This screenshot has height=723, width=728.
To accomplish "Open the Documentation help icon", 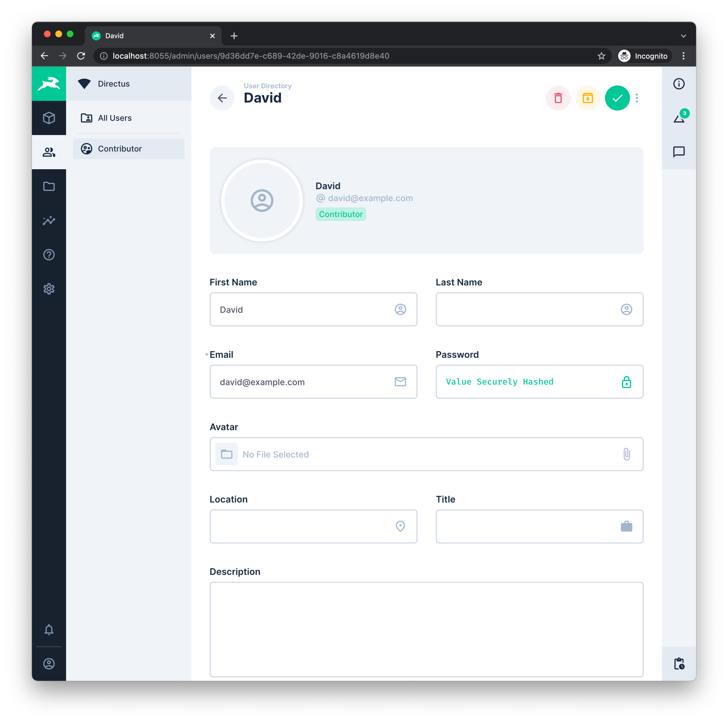I will [x=49, y=255].
